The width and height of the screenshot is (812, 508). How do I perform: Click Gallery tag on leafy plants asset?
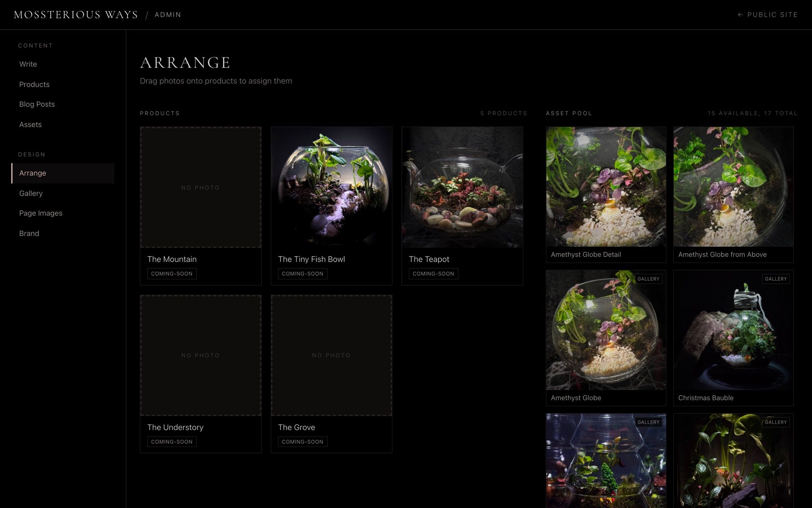pos(776,422)
